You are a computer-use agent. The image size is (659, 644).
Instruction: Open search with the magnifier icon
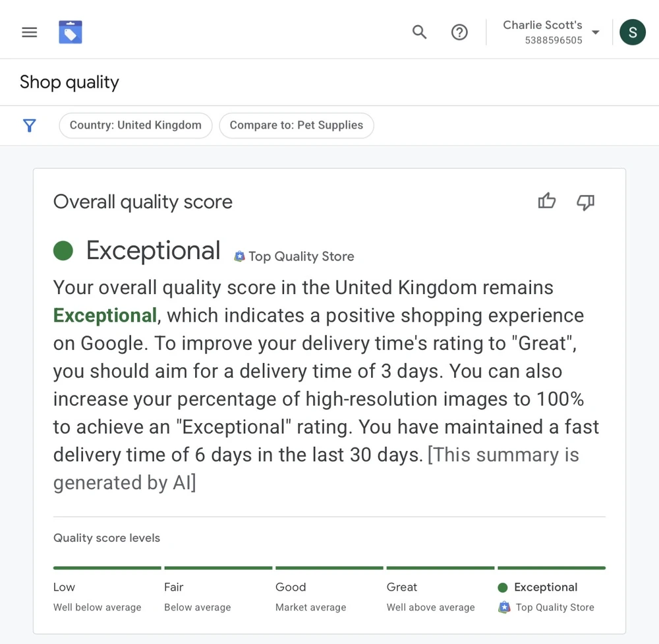pos(419,32)
